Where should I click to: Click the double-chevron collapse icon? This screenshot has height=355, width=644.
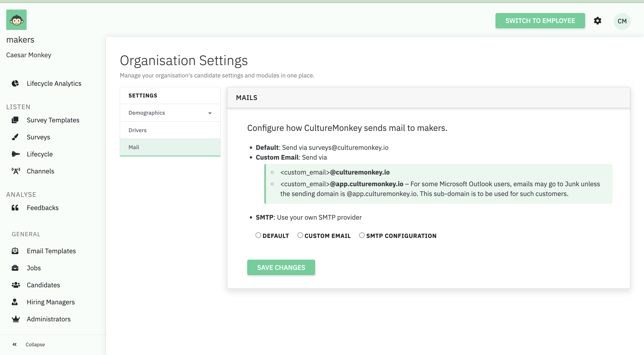coord(14,344)
